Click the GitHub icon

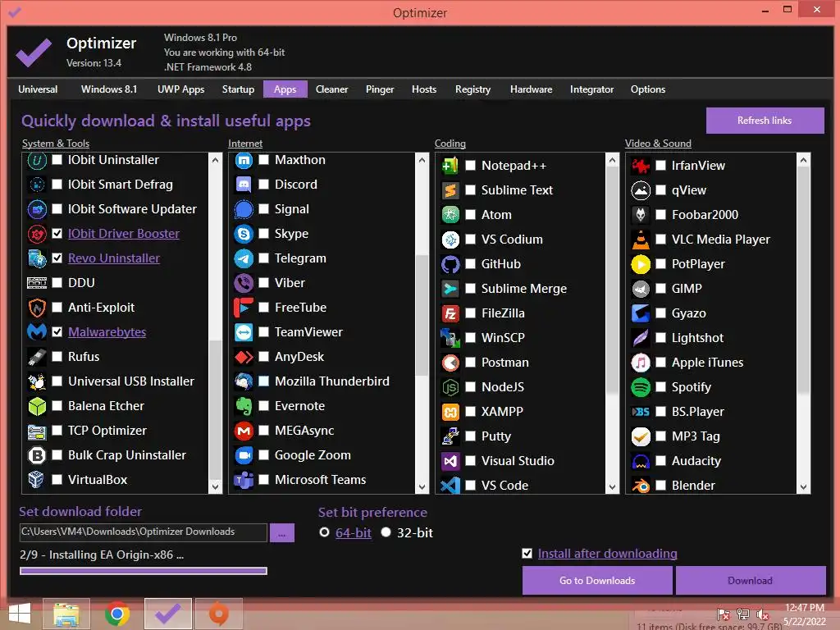pos(450,264)
